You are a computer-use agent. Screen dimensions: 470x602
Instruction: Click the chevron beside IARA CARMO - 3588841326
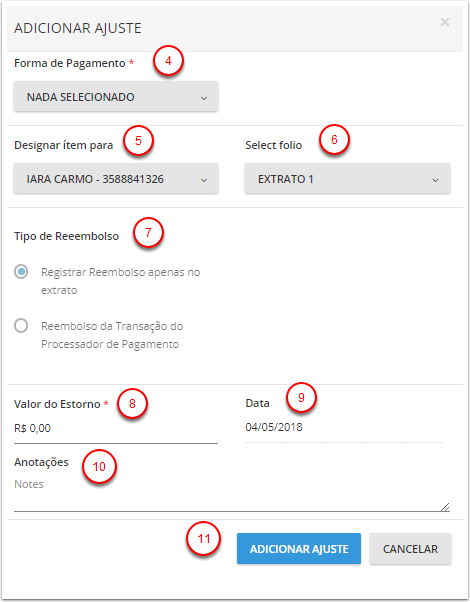point(204,180)
